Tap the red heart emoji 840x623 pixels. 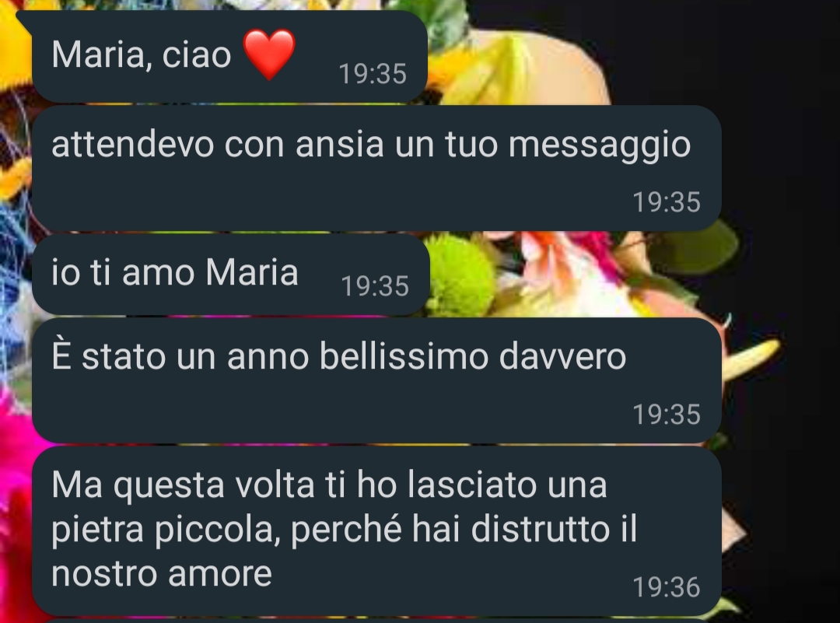click(x=269, y=54)
